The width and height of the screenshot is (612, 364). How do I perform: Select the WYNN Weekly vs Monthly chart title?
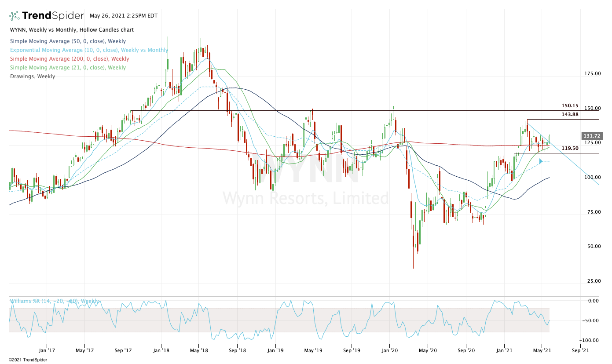[71, 30]
